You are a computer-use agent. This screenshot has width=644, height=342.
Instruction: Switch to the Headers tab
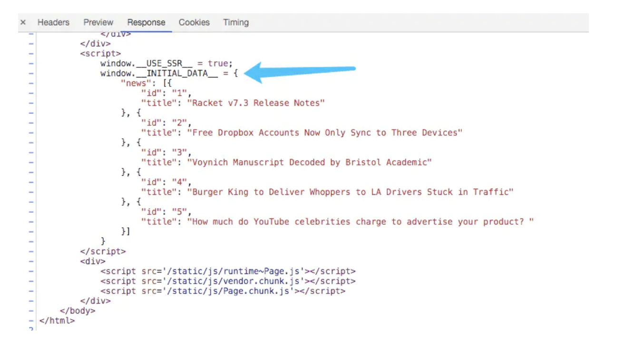(x=53, y=22)
